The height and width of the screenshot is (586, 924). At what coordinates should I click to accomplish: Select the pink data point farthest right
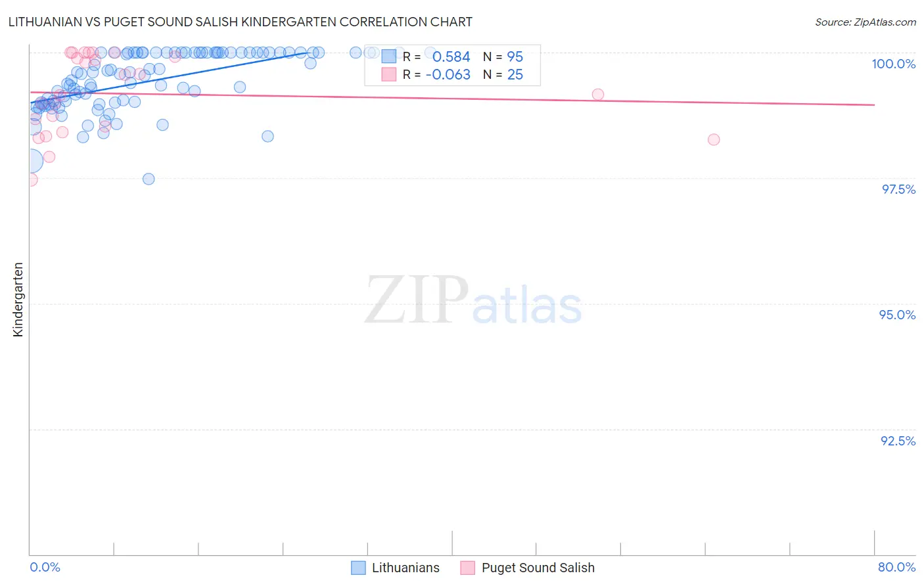pyautogui.click(x=714, y=139)
